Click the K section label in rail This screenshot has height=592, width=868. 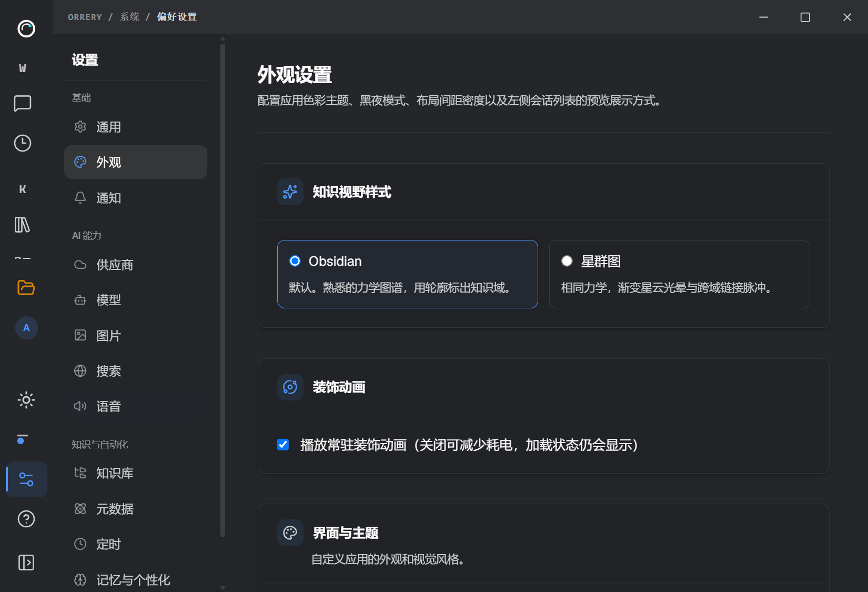coord(23,189)
